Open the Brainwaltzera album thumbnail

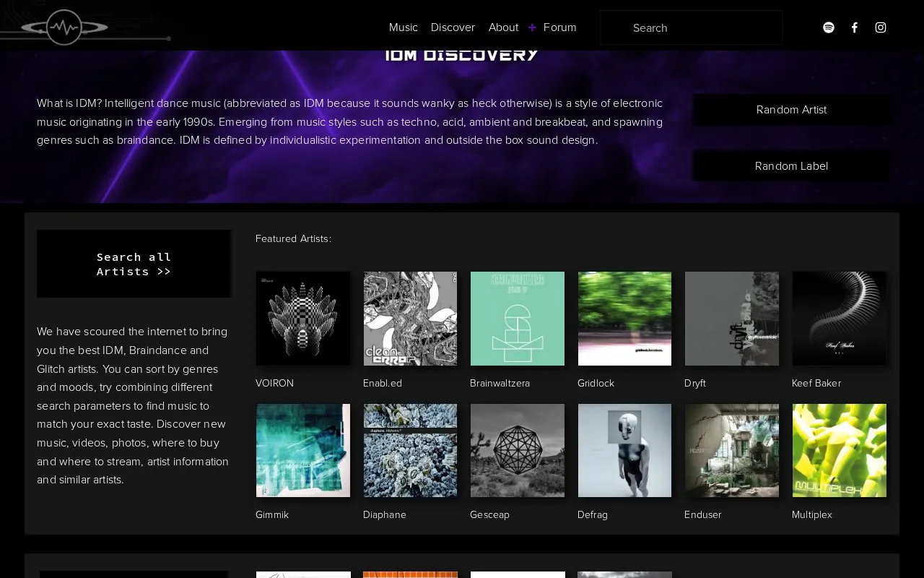pyautogui.click(x=518, y=319)
